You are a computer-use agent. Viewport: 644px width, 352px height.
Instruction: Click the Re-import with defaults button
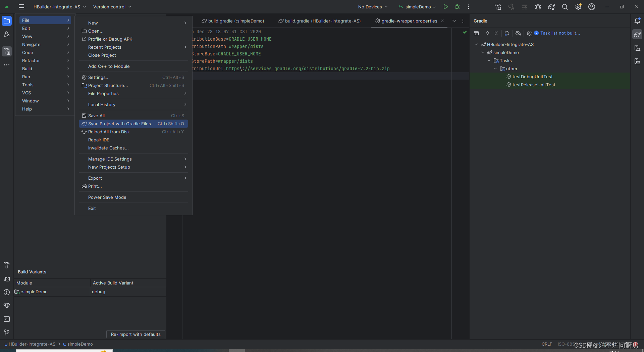[x=136, y=334]
